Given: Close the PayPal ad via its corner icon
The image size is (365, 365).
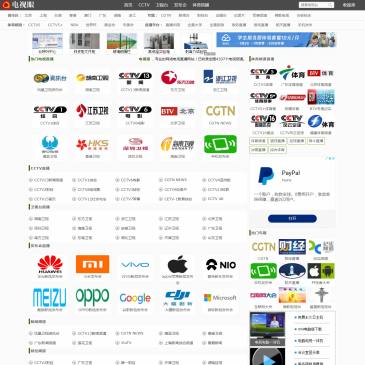Looking at the screenshot, I should pyautogui.click(x=332, y=159).
